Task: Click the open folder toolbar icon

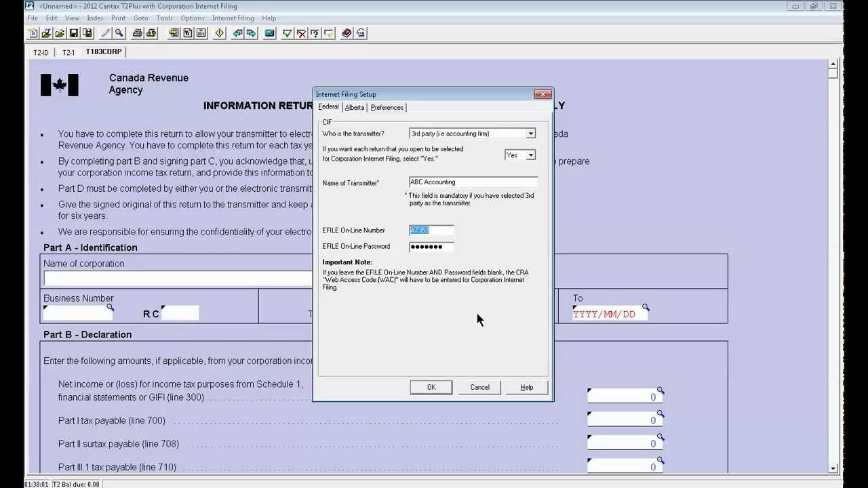Action: 60,33
